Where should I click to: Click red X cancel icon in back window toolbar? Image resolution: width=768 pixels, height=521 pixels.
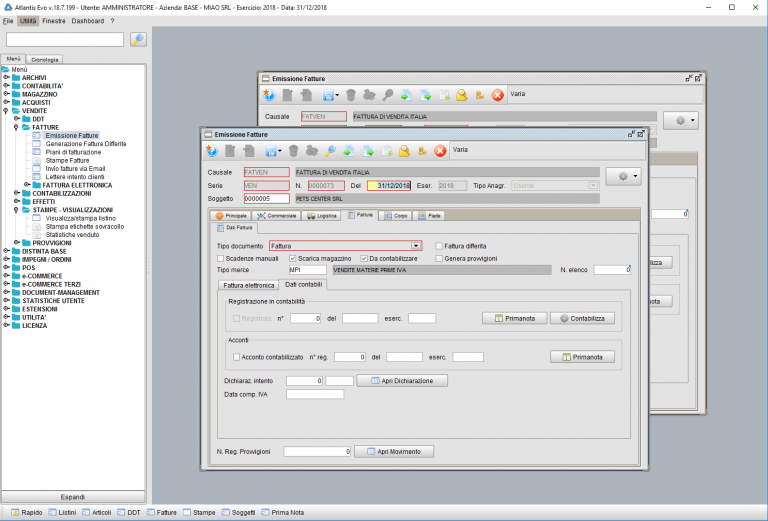tap(498, 95)
